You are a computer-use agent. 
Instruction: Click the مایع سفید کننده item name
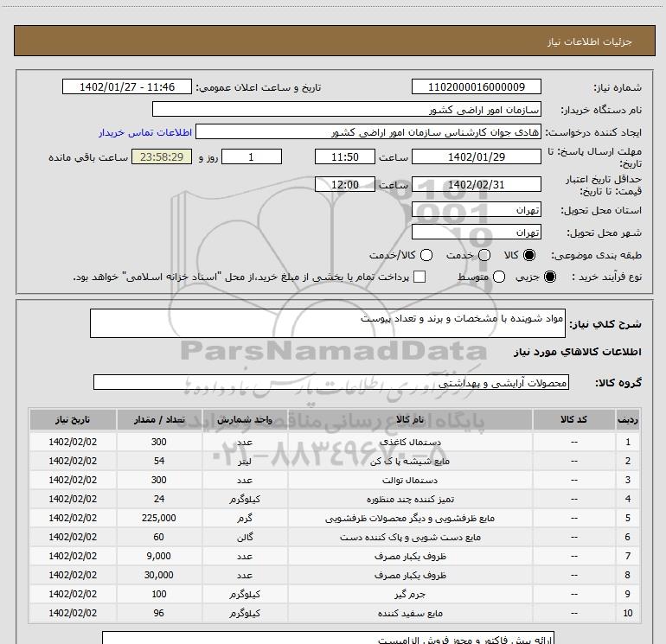pos(410,614)
